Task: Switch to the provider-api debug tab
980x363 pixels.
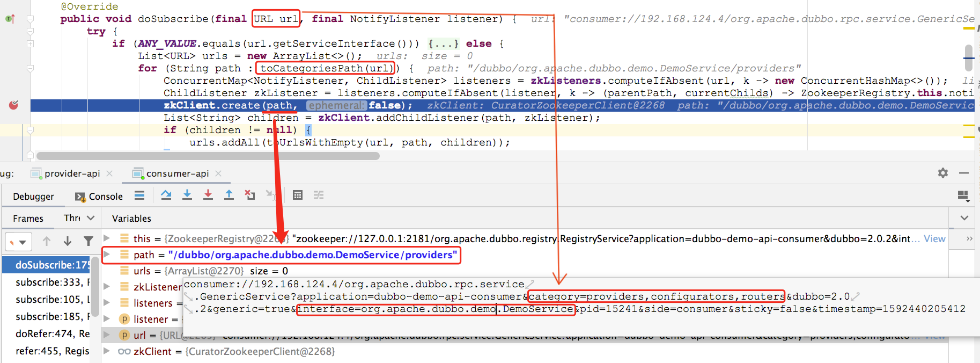Action: click(72, 173)
